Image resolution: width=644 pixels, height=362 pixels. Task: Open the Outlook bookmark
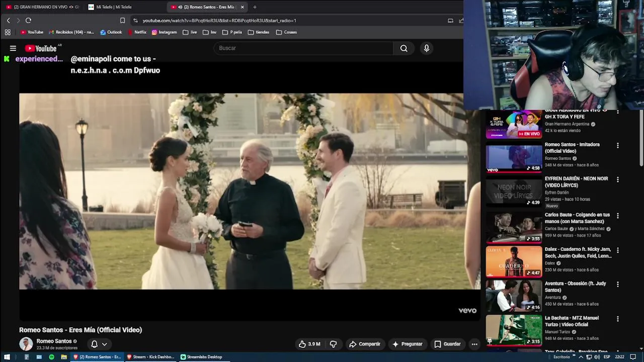click(111, 32)
